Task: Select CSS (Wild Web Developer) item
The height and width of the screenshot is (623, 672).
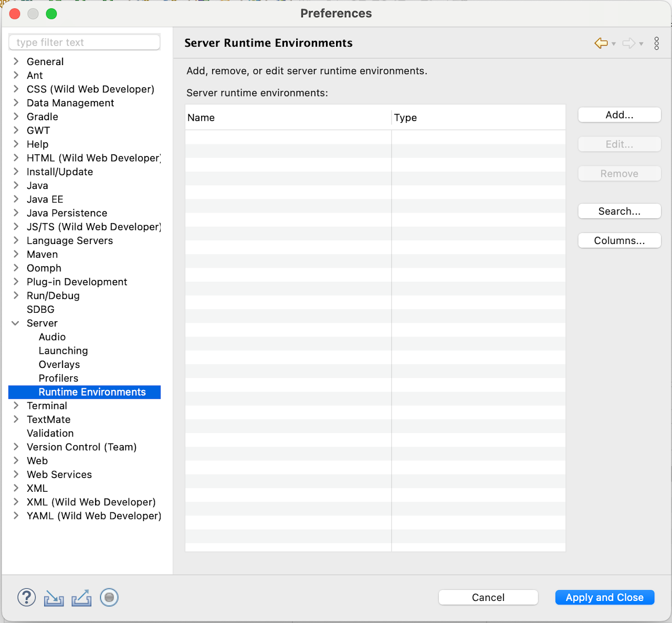Action: click(90, 89)
